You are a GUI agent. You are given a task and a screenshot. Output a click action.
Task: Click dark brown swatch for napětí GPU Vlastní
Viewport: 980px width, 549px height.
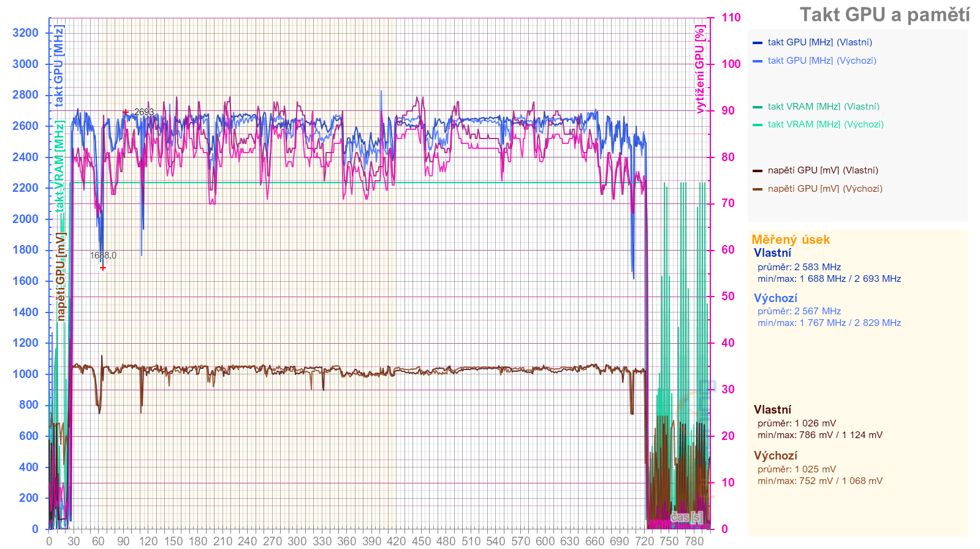click(758, 171)
